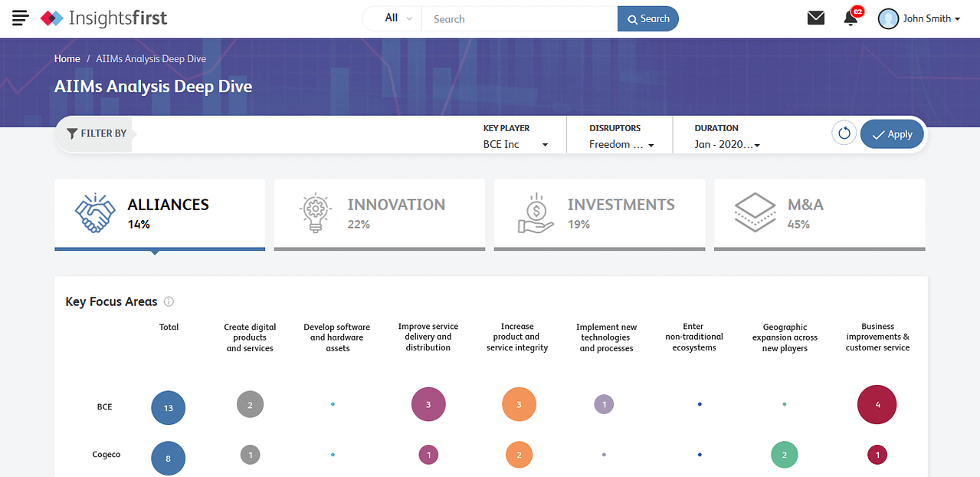Click the Investments hand with dollar icon
Image resolution: width=980 pixels, height=477 pixels.
click(535, 213)
